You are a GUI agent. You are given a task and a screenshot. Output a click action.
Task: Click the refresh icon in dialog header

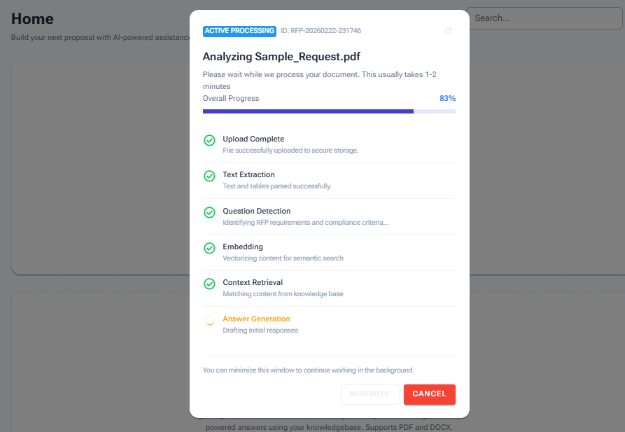click(448, 31)
